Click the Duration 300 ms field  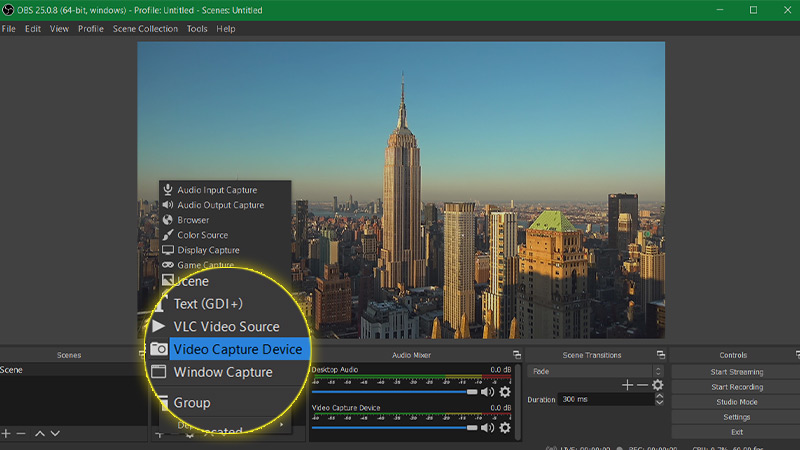pyautogui.click(x=606, y=399)
